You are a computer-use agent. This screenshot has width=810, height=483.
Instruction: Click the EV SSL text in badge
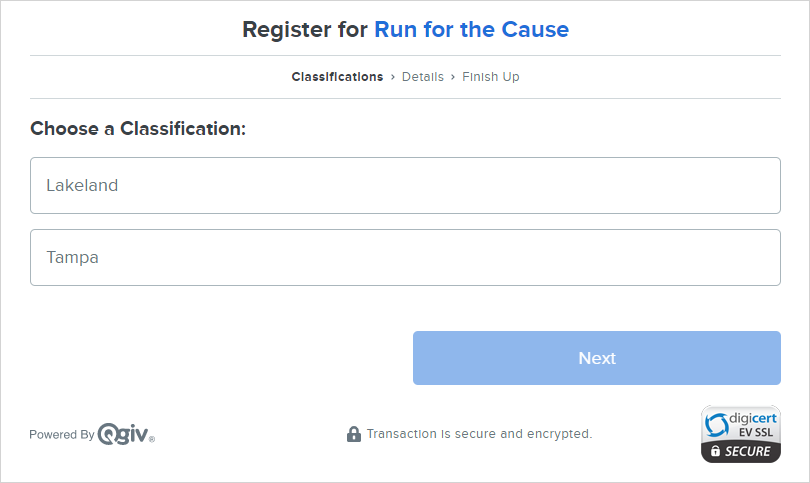click(756, 432)
